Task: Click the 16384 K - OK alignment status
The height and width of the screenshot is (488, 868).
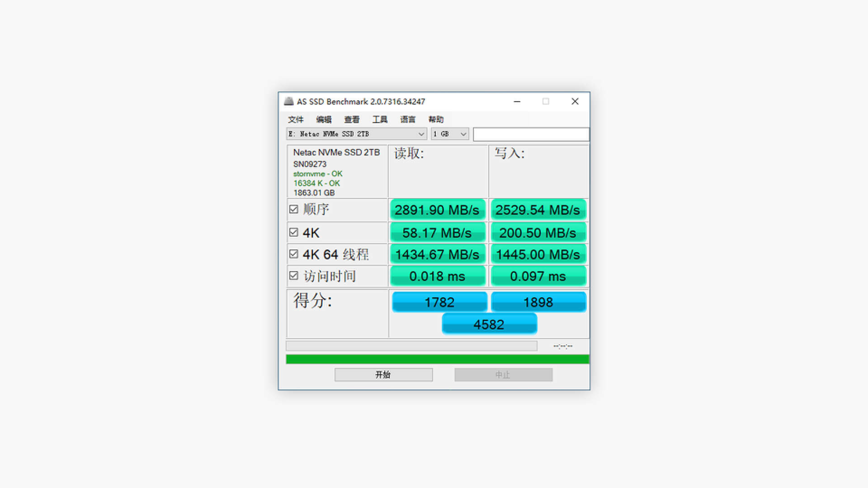Action: click(x=316, y=183)
